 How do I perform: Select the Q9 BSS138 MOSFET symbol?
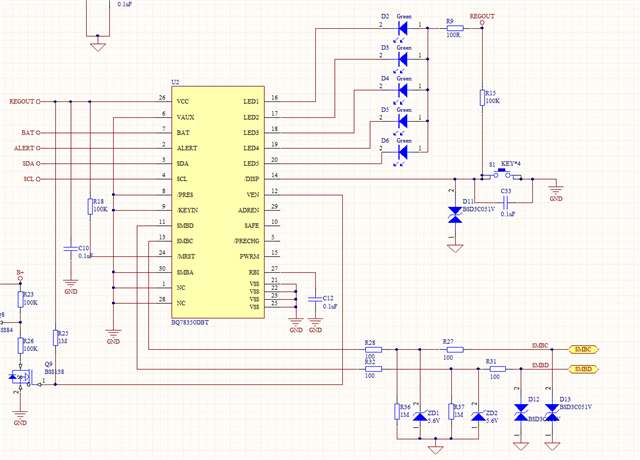(x=22, y=377)
